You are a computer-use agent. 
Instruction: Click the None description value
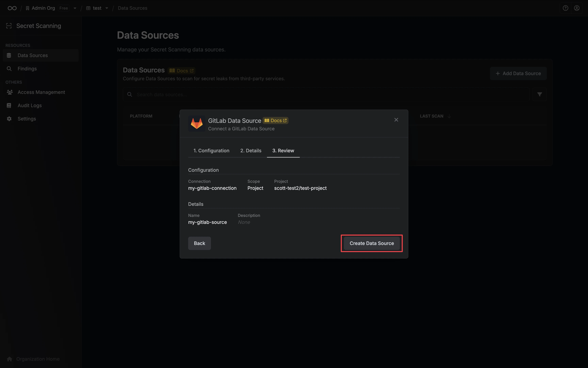tap(244, 222)
